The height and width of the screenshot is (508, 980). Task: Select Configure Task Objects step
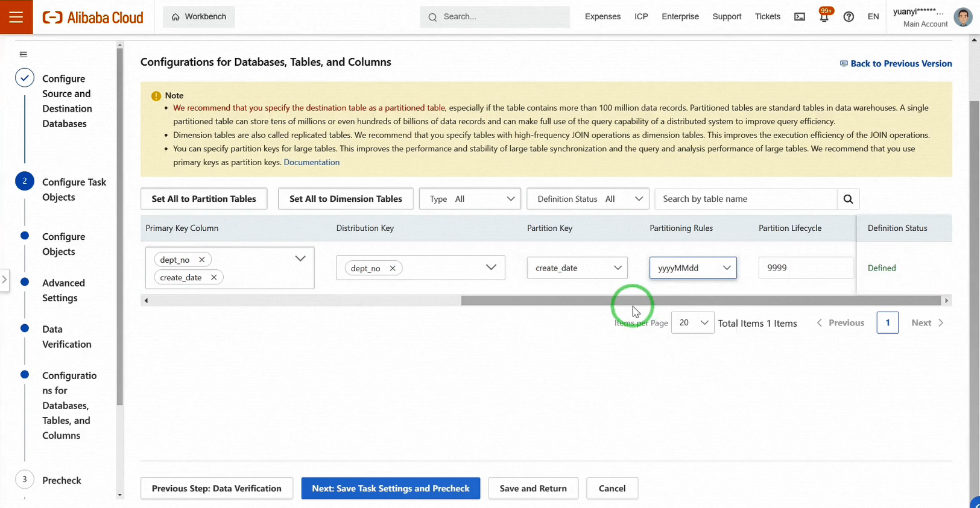[74, 189]
